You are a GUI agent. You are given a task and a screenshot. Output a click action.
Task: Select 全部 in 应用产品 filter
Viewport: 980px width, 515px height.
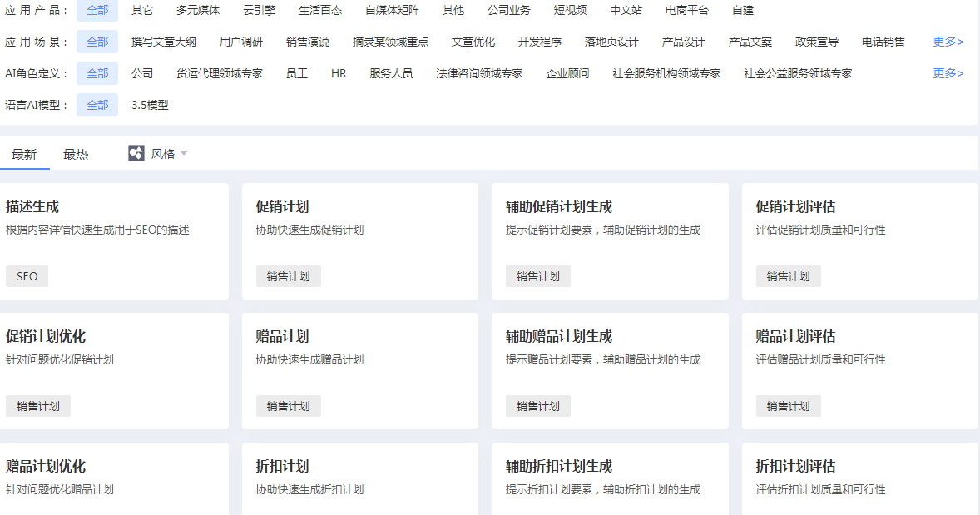coord(97,10)
